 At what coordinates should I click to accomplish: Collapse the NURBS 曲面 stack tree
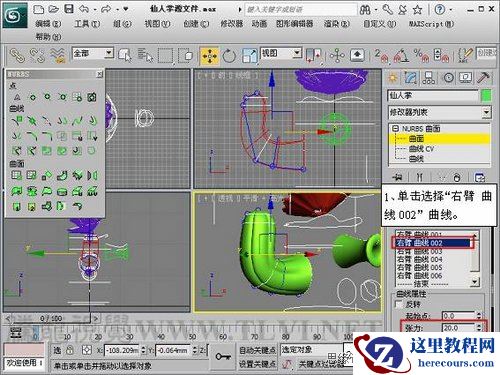pos(395,128)
